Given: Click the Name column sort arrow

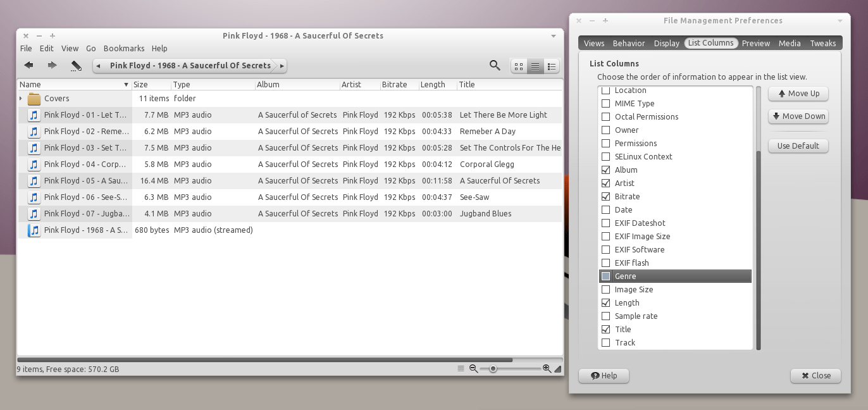Looking at the screenshot, I should click(x=126, y=84).
